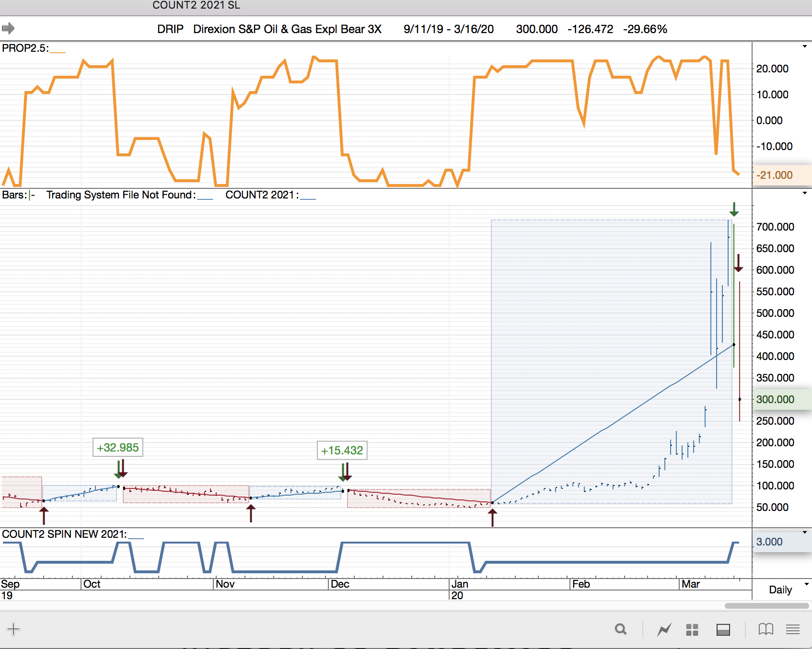Click the +32.985 trade profit label
The height and width of the screenshot is (649, 812).
118,447
